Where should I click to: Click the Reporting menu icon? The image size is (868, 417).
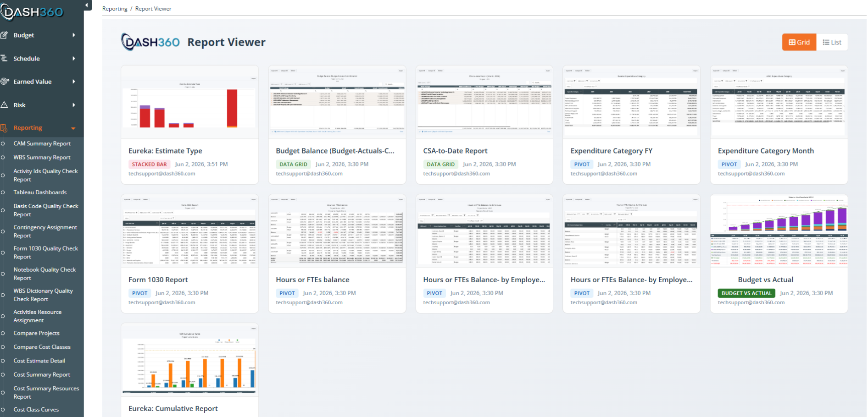(x=4, y=128)
